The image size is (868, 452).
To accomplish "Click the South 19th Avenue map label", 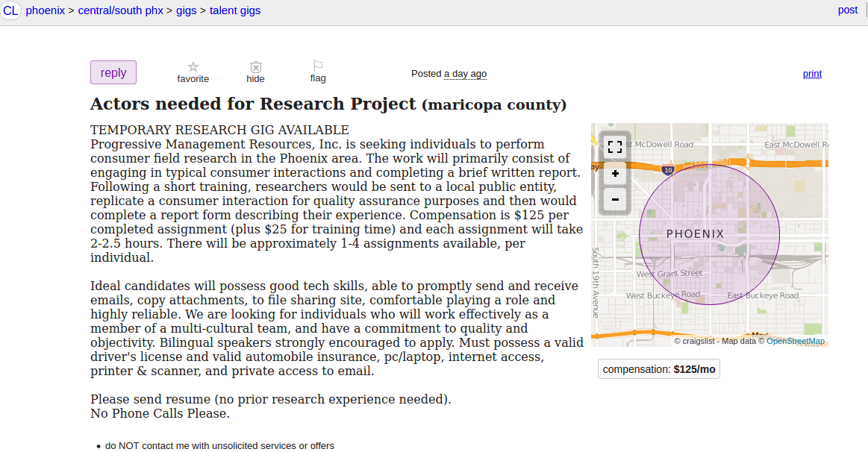I will [596, 283].
